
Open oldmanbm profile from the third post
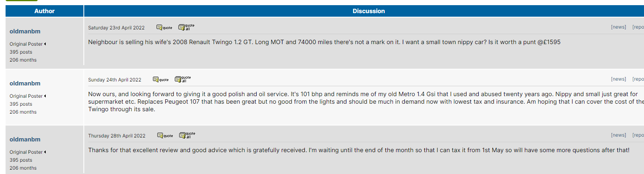pyautogui.click(x=25, y=139)
